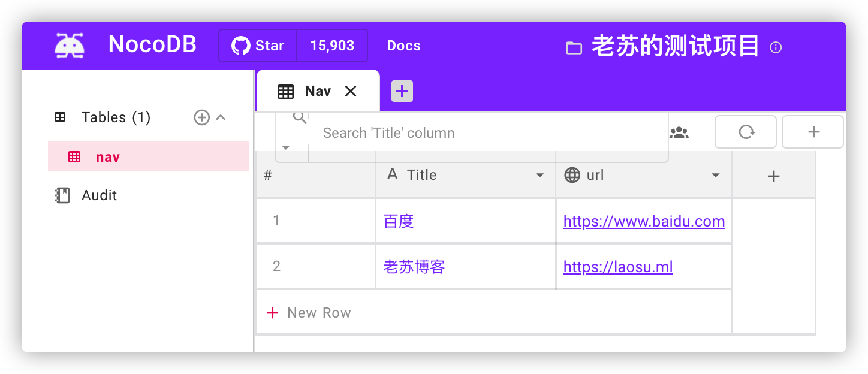The width and height of the screenshot is (868, 374).
Task: Open the https://laosu.ml link
Action: (x=618, y=267)
